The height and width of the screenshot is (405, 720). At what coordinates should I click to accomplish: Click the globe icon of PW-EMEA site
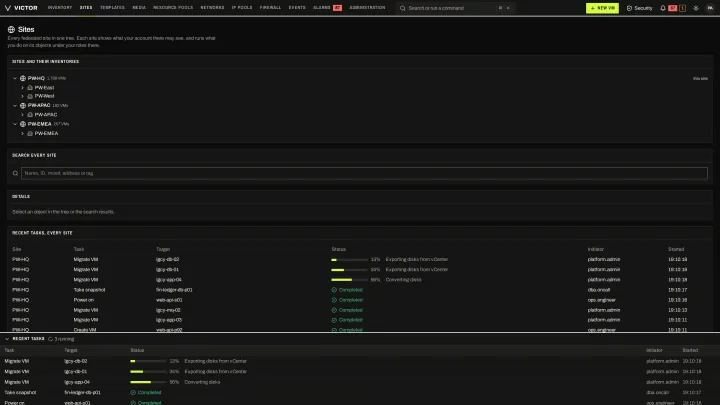point(23,124)
